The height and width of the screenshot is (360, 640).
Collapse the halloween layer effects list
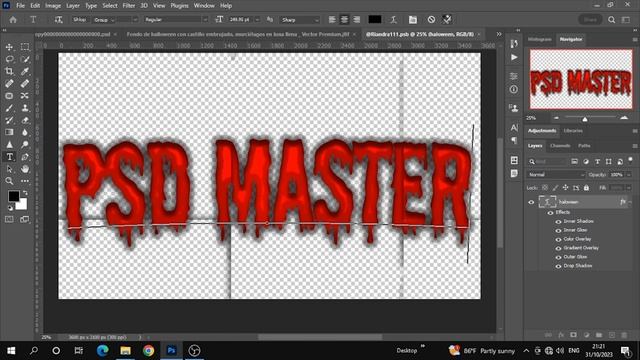coord(630,202)
